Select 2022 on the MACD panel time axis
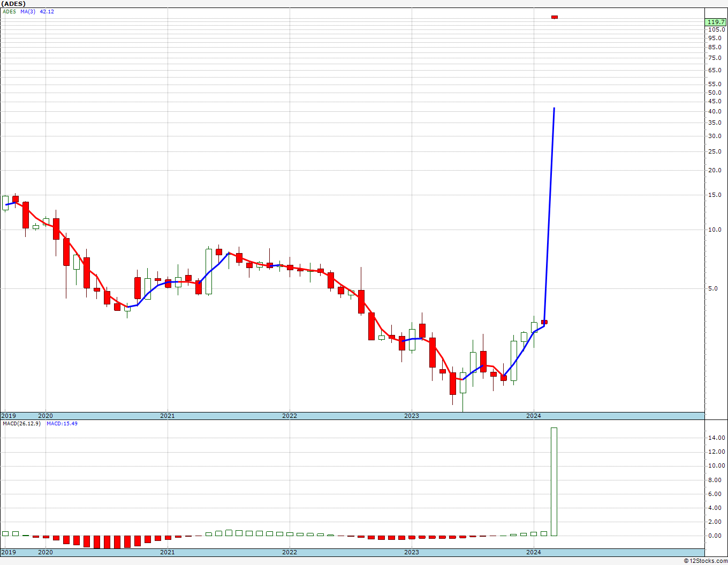Screen dimensions: 728x565 pyautogui.click(x=290, y=552)
